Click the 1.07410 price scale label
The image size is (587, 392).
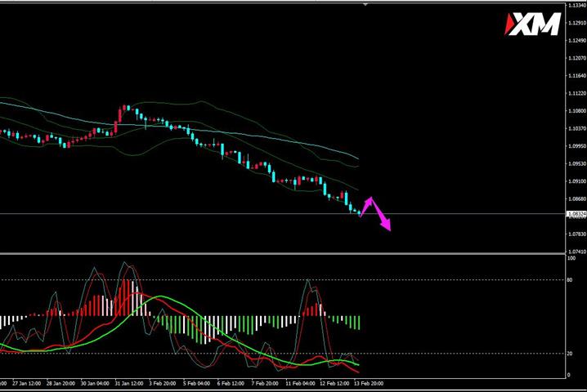pyautogui.click(x=577, y=252)
